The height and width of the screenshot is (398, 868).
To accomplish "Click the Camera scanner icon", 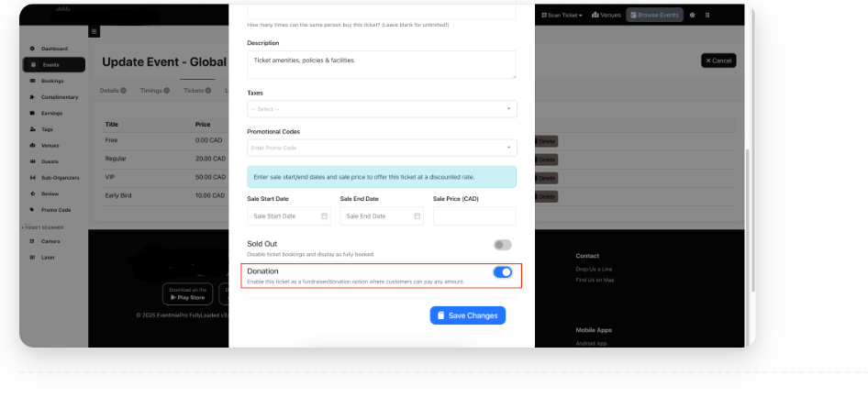I will (x=32, y=241).
